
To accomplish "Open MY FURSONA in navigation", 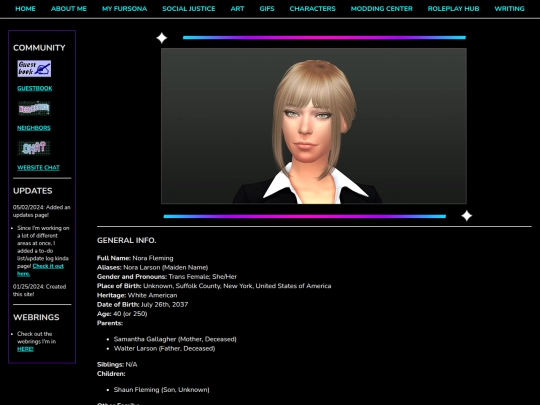I will 124,9.
